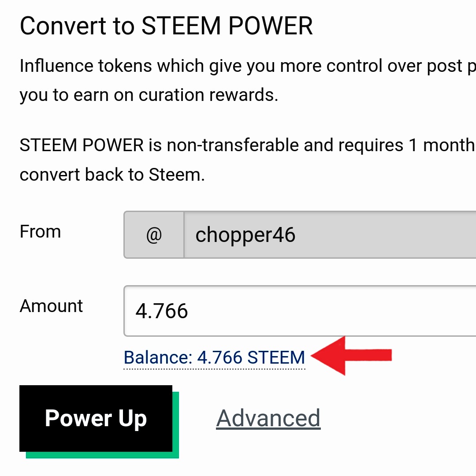The width and height of the screenshot is (476, 476).
Task: Open the Advanced link
Action: [268, 418]
